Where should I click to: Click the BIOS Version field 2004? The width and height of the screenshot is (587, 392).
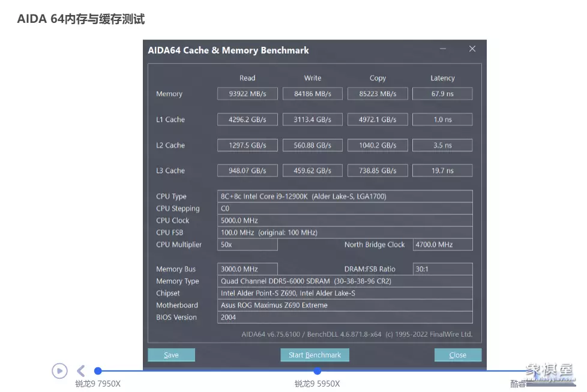(x=345, y=317)
